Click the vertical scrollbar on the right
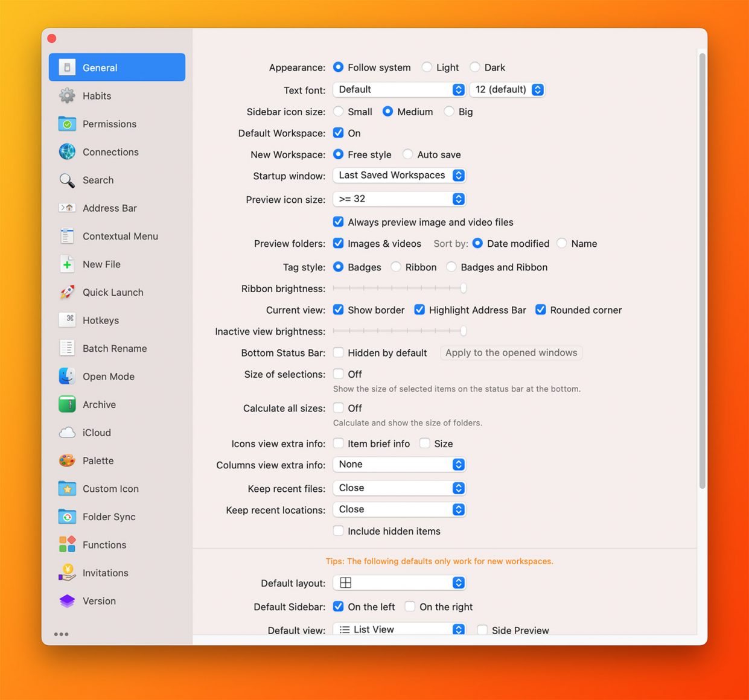The width and height of the screenshot is (749, 700). pos(702,272)
